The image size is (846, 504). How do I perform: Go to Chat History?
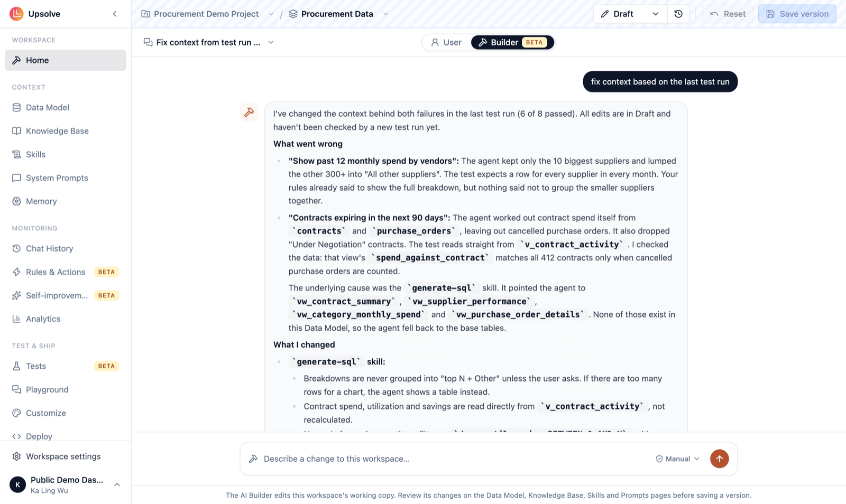click(66, 248)
